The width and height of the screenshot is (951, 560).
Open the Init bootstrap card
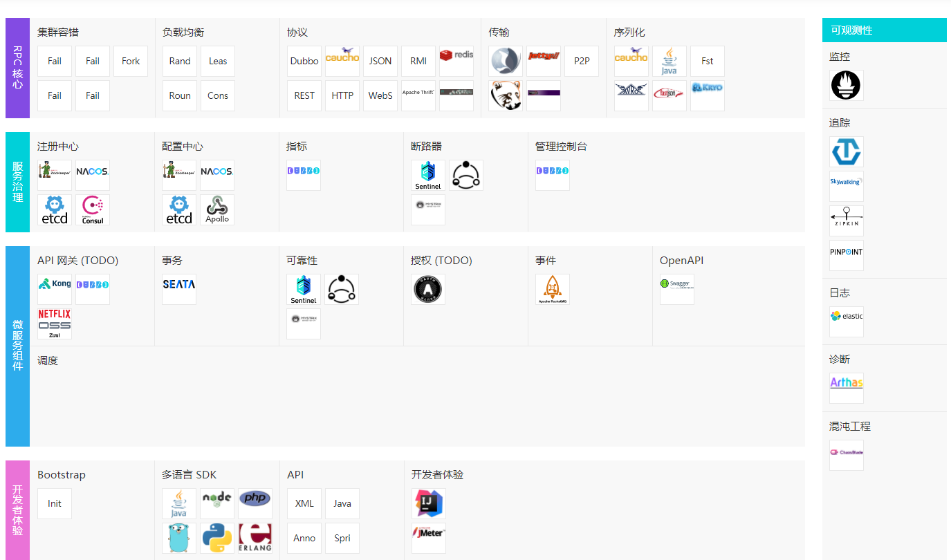coord(55,503)
